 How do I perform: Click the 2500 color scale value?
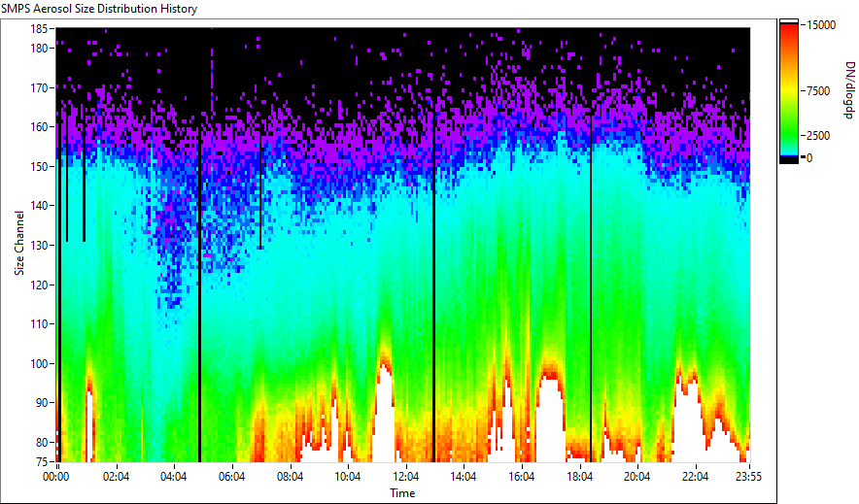tap(818, 136)
